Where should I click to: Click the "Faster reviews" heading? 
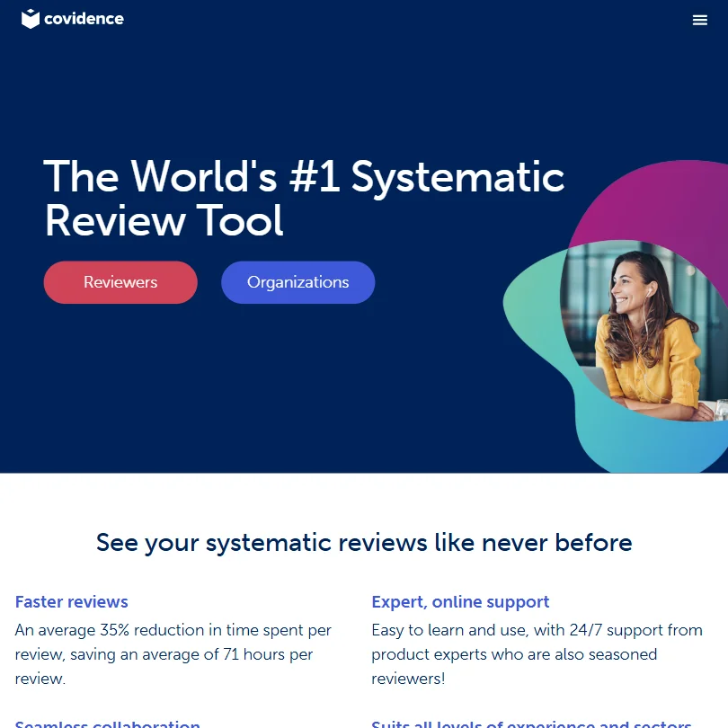click(72, 601)
